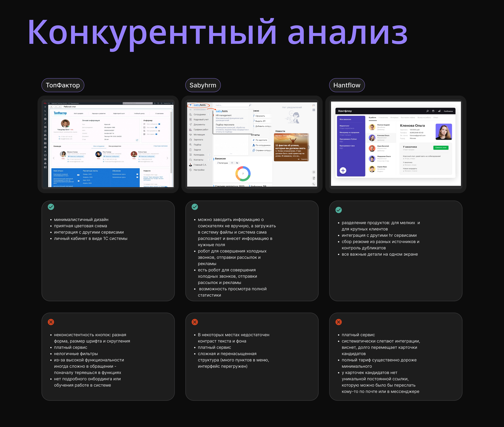Viewport: 504px width, 427px height.
Task: Switch to the У заказчика tab
Action: pyautogui.click(x=383, y=118)
